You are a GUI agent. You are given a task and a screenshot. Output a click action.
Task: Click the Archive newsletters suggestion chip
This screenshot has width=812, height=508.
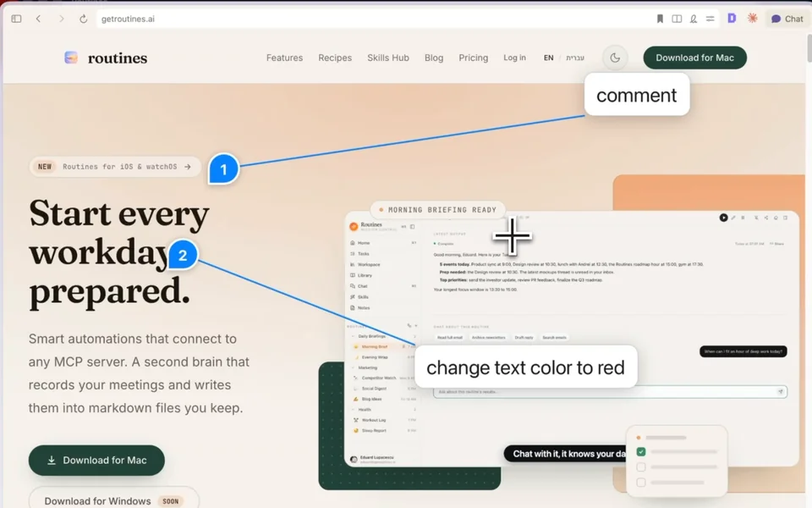click(x=488, y=338)
